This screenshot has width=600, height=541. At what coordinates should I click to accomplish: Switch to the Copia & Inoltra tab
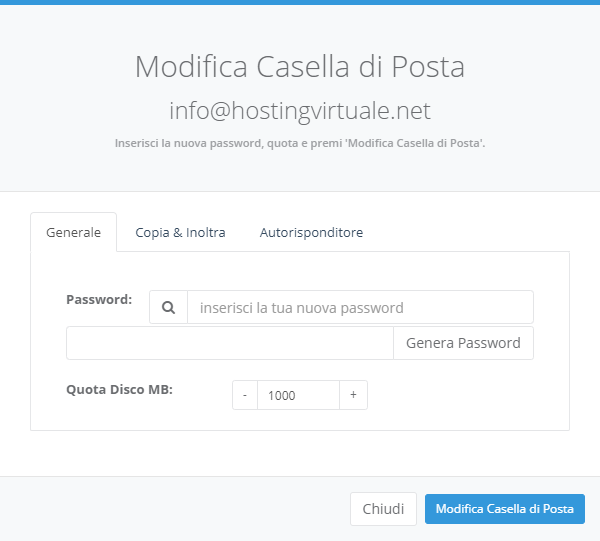[180, 232]
